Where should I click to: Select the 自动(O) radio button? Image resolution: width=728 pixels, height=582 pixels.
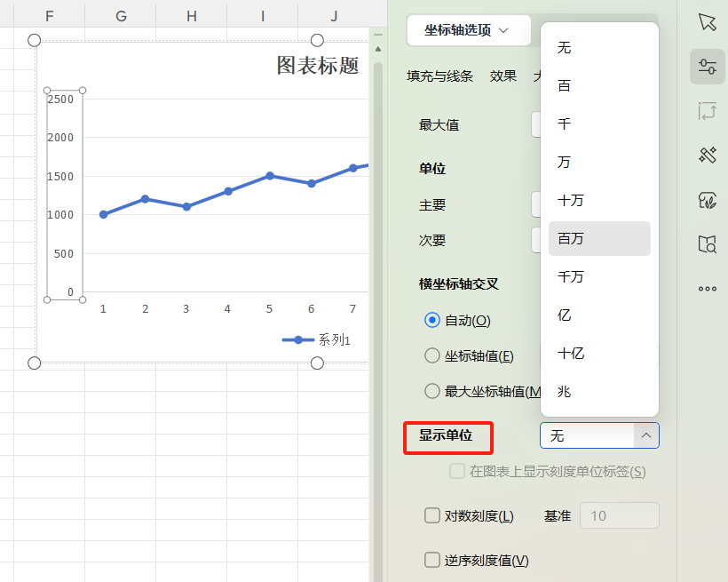432,321
